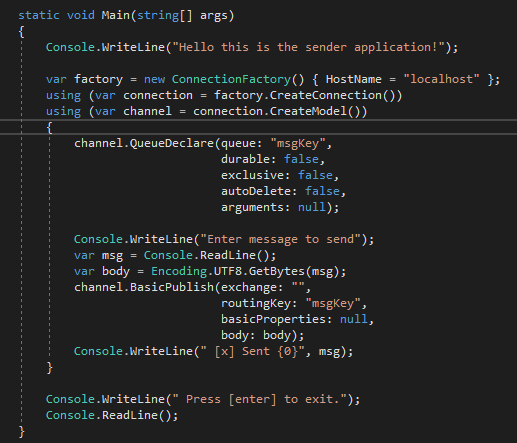
Task: Click the factory variable name declaration
Action: (98, 79)
